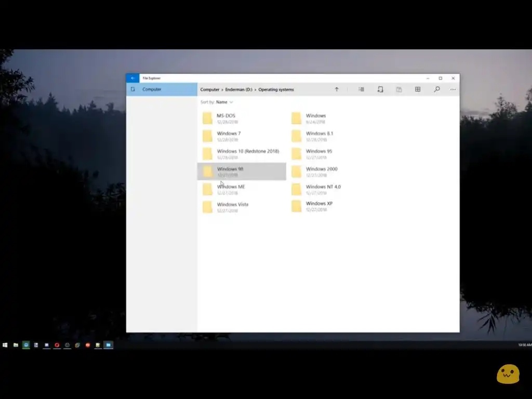The height and width of the screenshot is (399, 532).
Task: Activate the select items checklist icon
Action: (x=362, y=89)
